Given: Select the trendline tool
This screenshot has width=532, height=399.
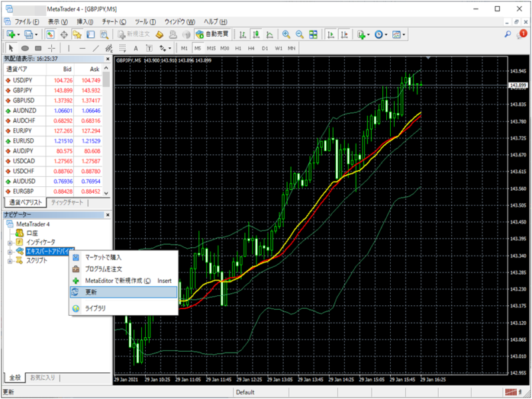Looking at the screenshot, I should (96, 48).
